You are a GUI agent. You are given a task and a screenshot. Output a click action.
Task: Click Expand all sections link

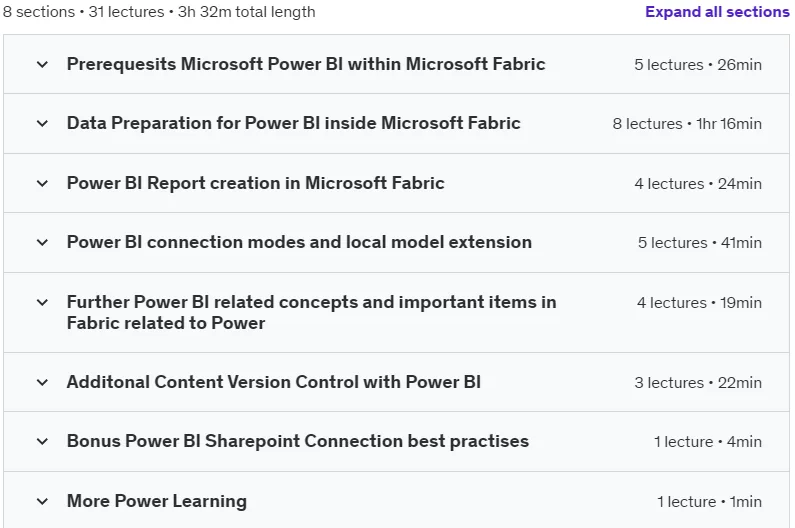pos(717,12)
